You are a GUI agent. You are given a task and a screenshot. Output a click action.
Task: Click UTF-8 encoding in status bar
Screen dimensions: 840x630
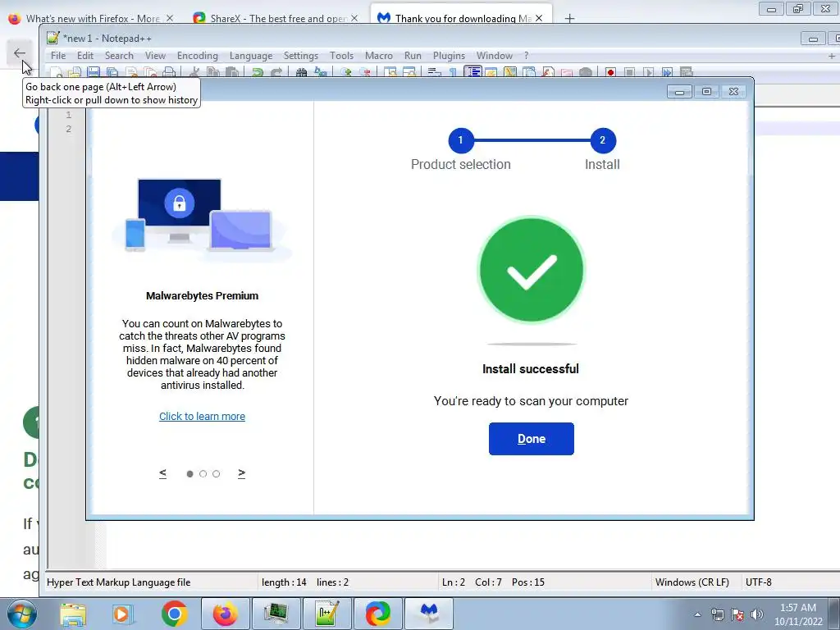[759, 582]
